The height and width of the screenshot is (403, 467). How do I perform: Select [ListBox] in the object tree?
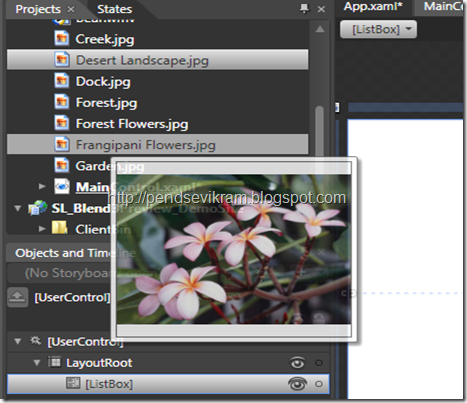coord(168,384)
